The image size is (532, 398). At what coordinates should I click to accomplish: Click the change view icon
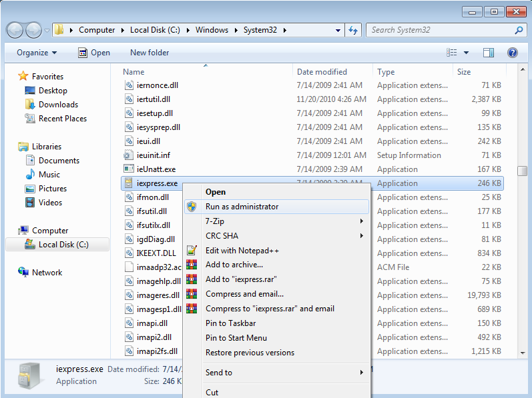pos(452,53)
